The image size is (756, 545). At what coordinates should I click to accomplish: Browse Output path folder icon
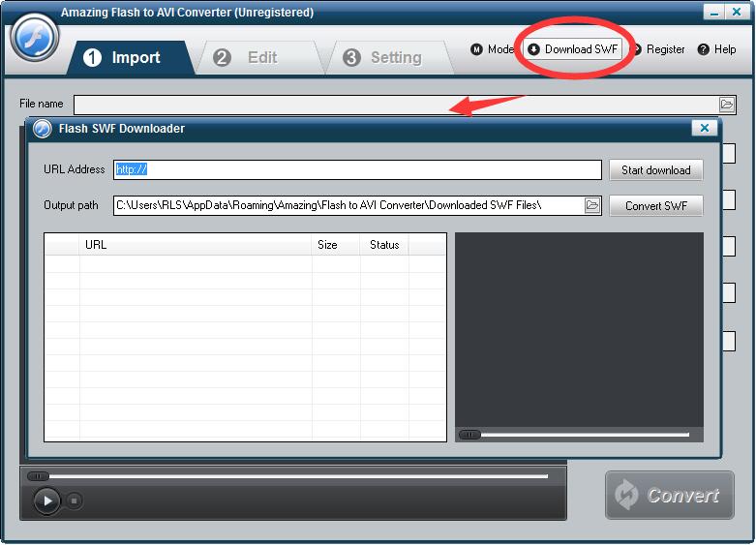[x=592, y=205]
